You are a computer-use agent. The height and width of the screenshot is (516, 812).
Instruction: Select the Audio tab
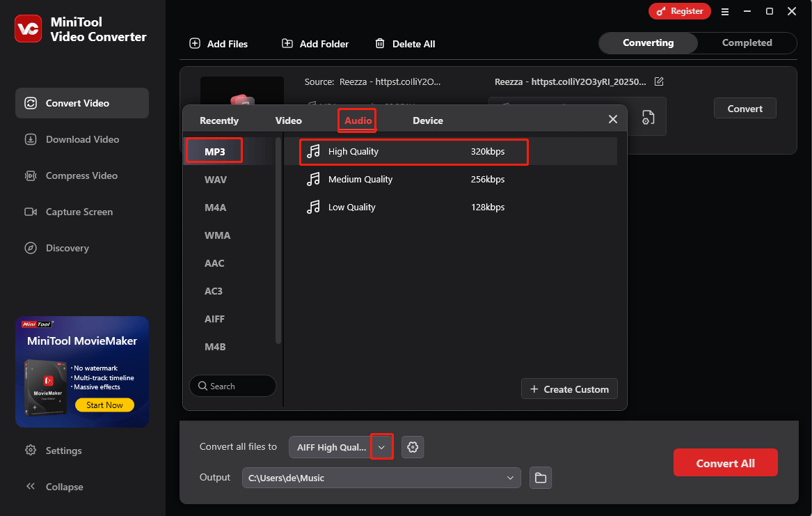pos(358,120)
